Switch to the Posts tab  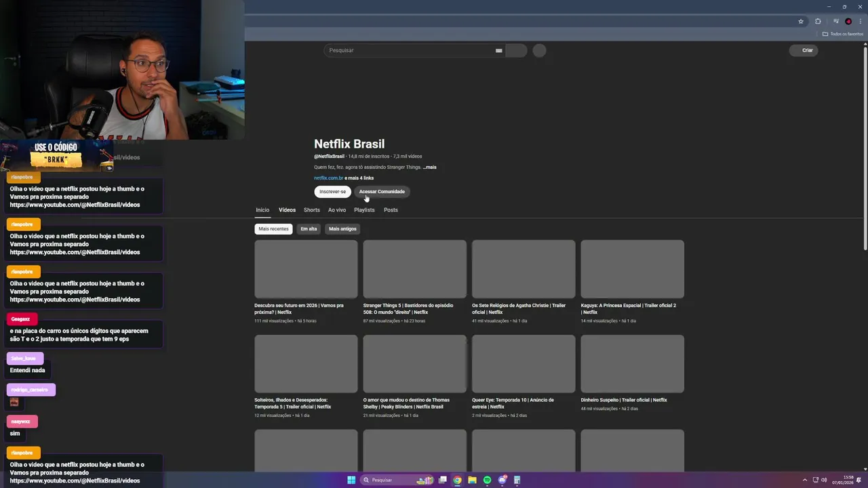(x=391, y=209)
